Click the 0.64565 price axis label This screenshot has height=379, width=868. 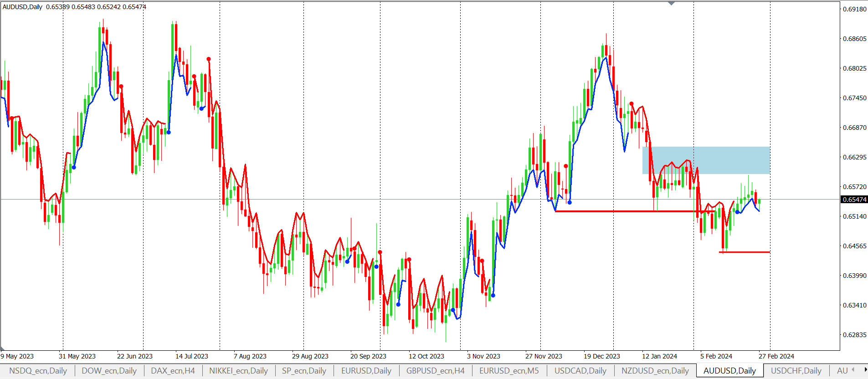point(855,246)
